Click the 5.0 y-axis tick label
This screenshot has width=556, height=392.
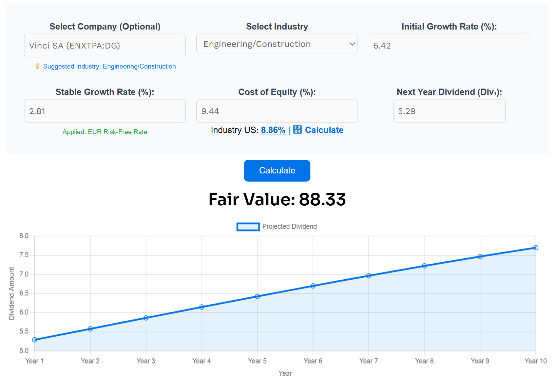pyautogui.click(x=24, y=351)
